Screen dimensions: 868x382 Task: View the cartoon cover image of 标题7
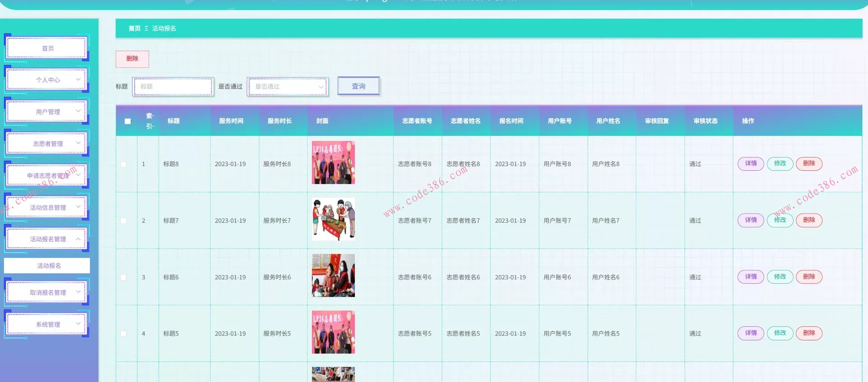(x=333, y=219)
